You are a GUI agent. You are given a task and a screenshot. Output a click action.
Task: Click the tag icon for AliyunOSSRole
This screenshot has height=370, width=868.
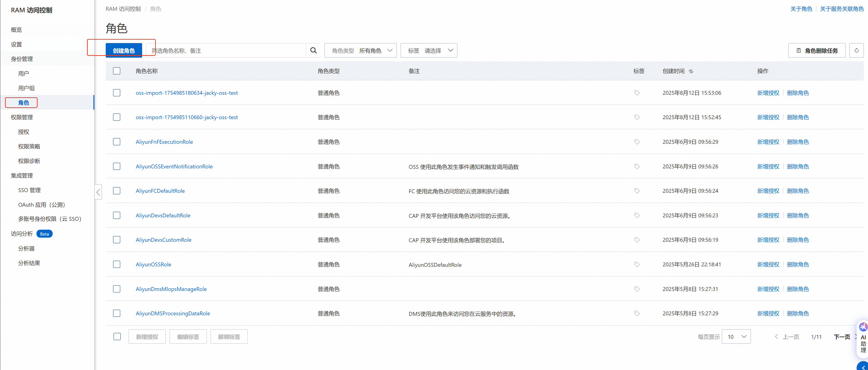637,265
